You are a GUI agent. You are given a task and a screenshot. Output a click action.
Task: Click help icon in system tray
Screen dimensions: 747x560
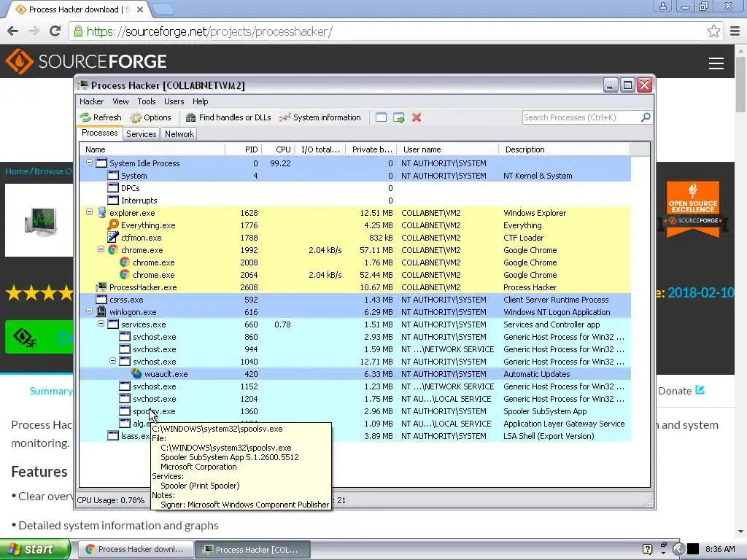[647, 549]
